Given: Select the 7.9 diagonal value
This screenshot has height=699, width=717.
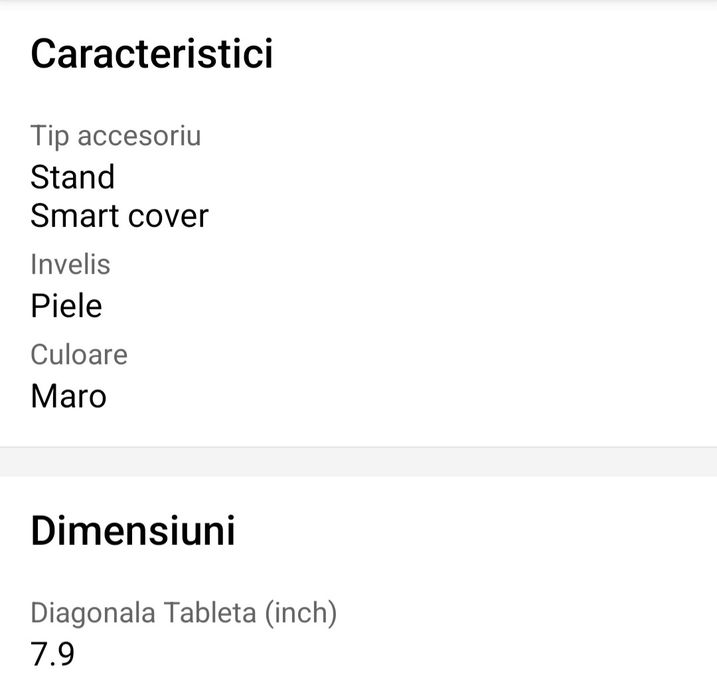Looking at the screenshot, I should point(52,654).
